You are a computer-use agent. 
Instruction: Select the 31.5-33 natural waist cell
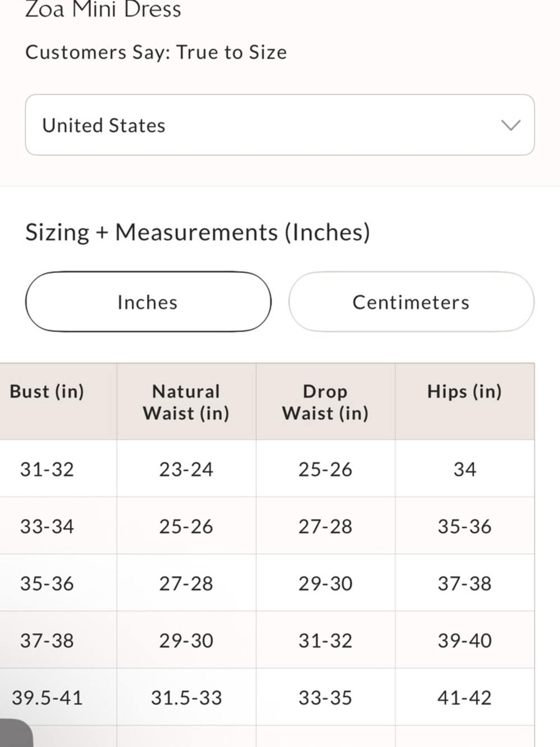pyautogui.click(x=186, y=698)
